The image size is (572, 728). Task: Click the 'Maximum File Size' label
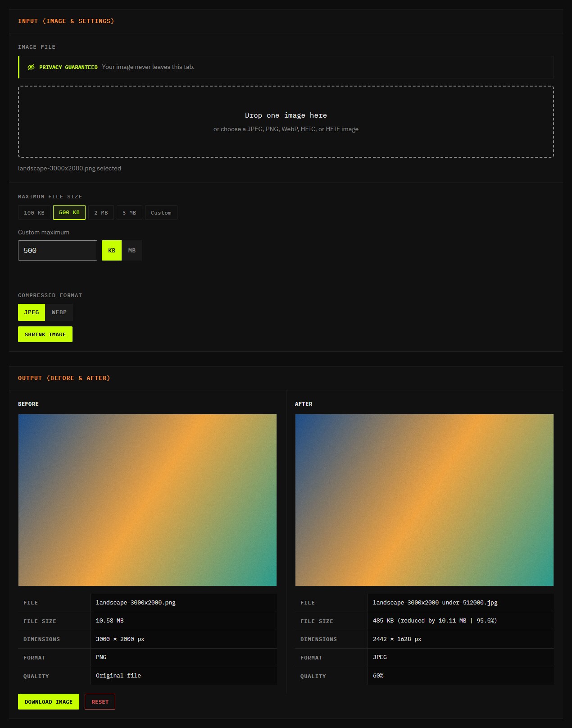click(50, 197)
